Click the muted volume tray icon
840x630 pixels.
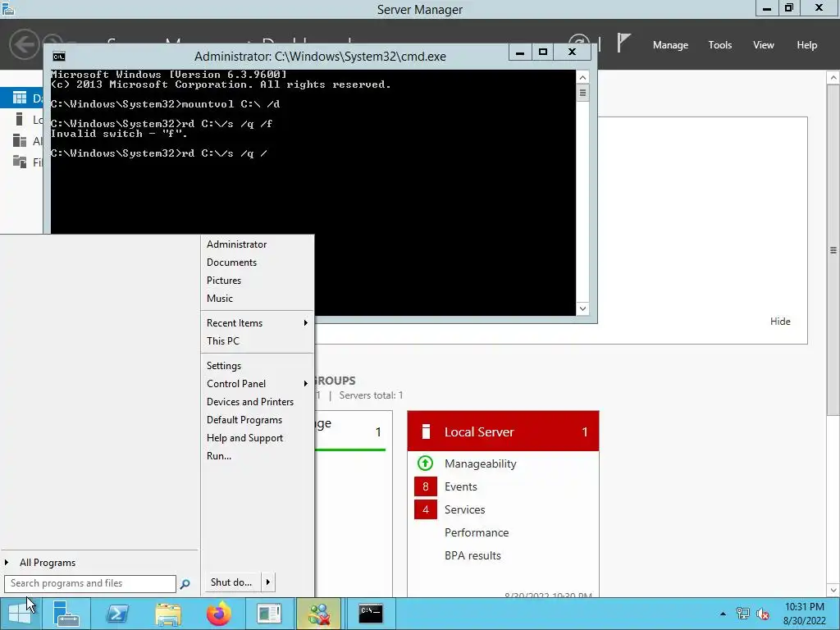763,614
